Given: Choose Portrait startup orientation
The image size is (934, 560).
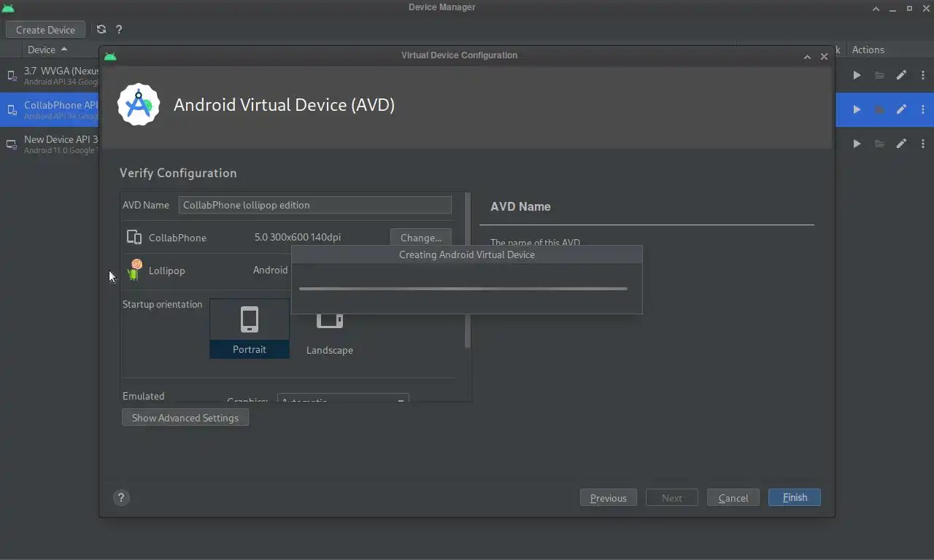Looking at the screenshot, I should [x=250, y=328].
